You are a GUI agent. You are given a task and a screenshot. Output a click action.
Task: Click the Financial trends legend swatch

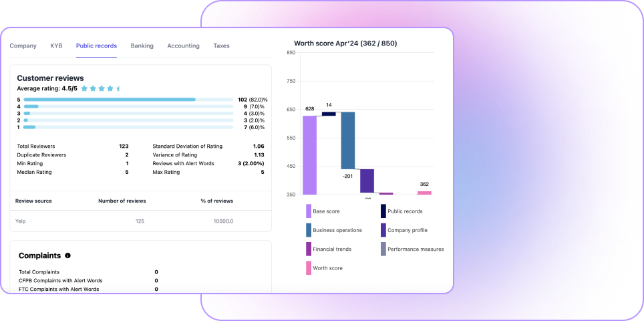click(309, 249)
